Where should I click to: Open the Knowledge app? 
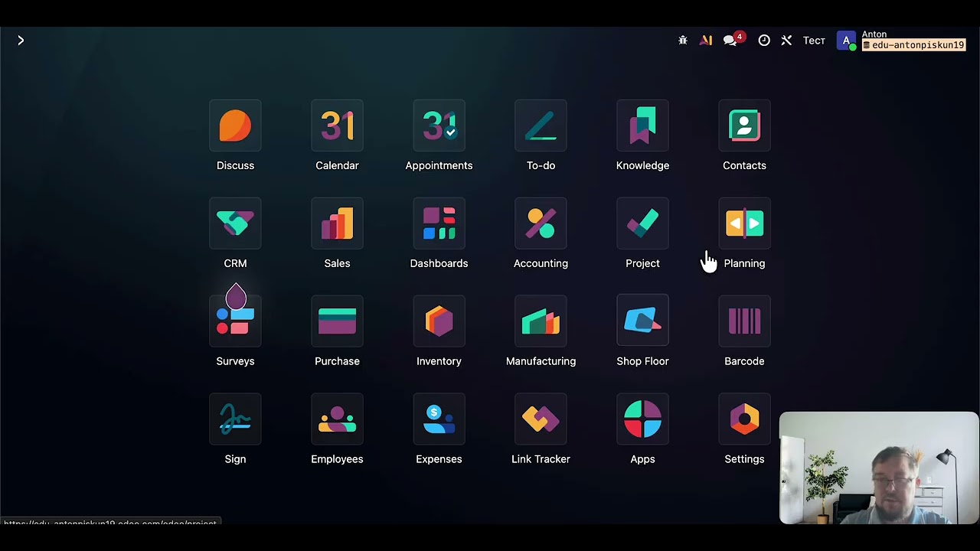(x=642, y=126)
